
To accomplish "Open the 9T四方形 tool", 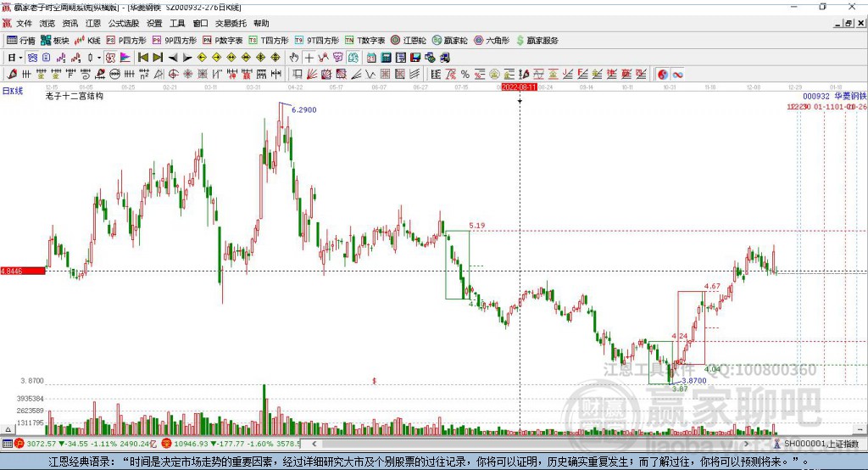I will coord(317,41).
